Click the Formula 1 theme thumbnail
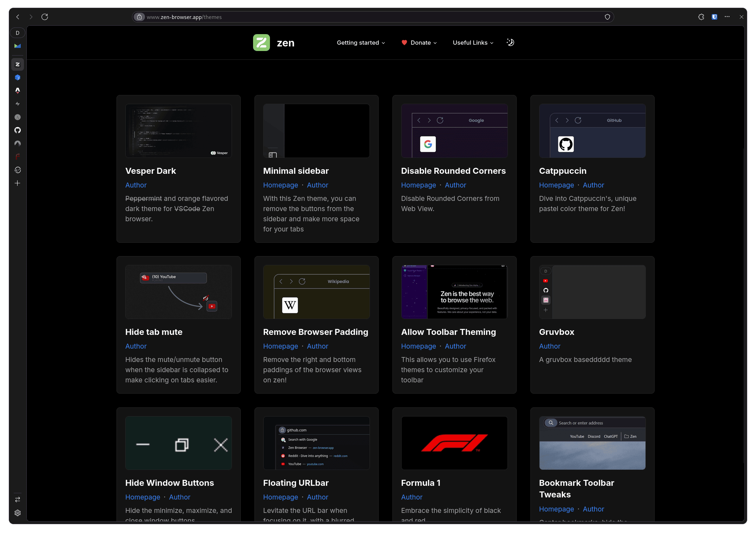 pyautogui.click(x=454, y=443)
